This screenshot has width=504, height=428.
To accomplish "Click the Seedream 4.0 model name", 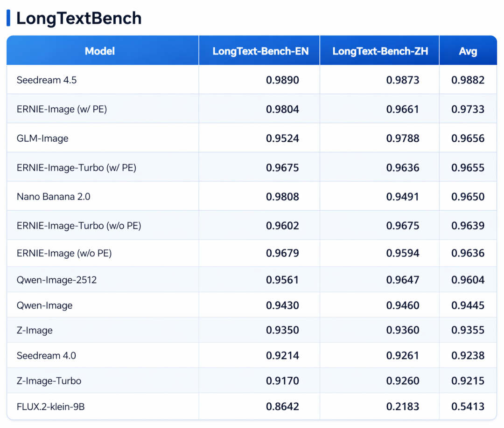I will pos(46,355).
